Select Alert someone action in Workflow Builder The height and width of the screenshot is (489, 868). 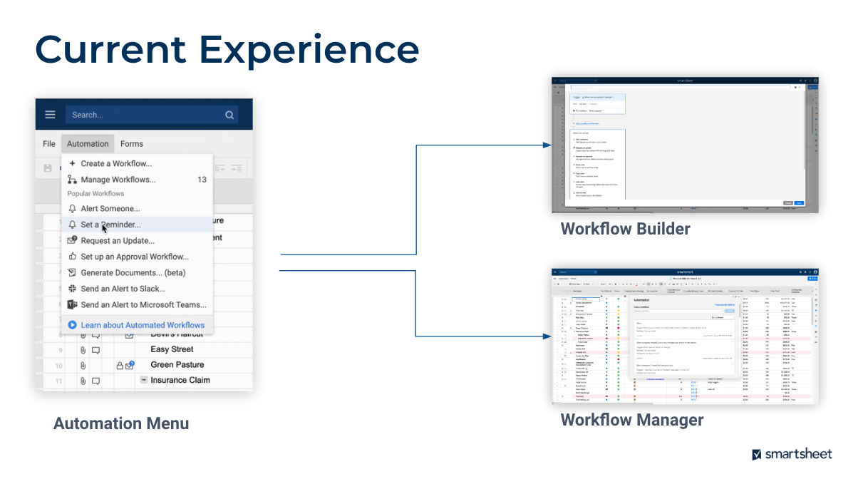589,140
